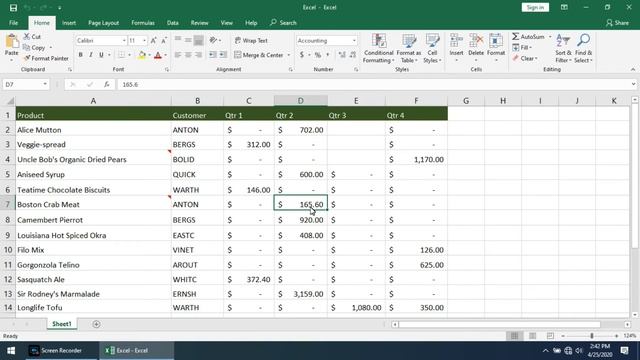Click the Search tell-me box
Image resolution: width=640 pixels, height=360 pixels.
tap(283, 23)
